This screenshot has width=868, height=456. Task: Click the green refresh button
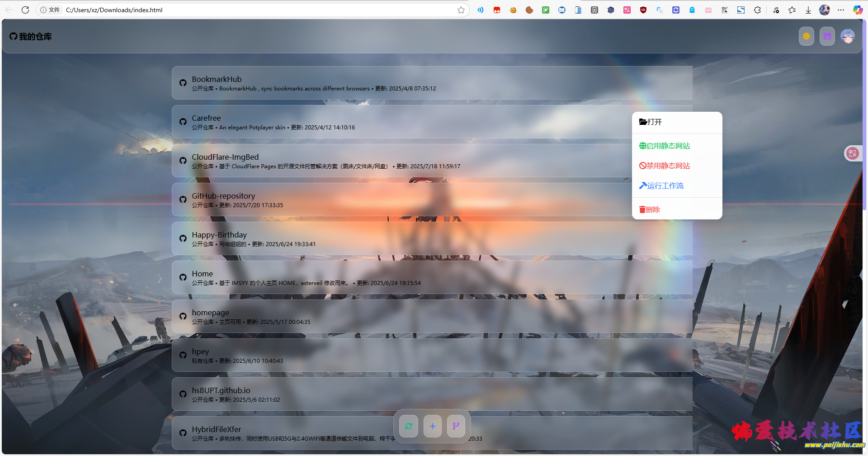click(409, 426)
